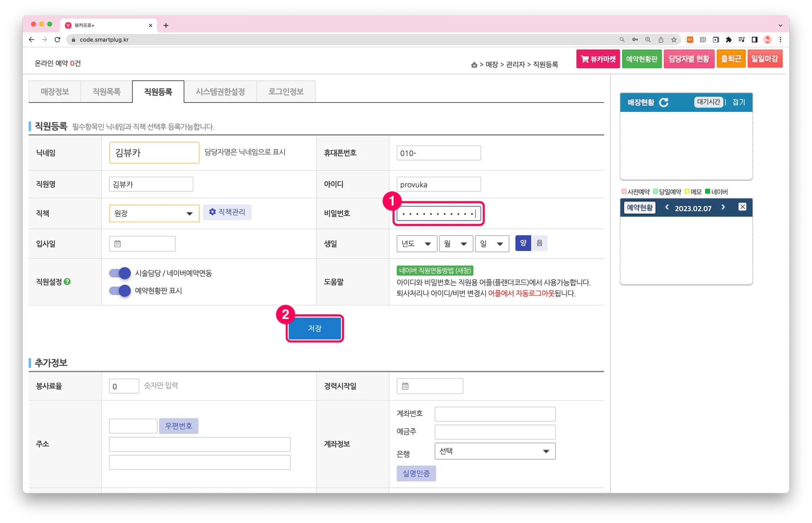The height and width of the screenshot is (523, 812).
Task: Select 음 lunar birthday option
Action: pos(539,243)
